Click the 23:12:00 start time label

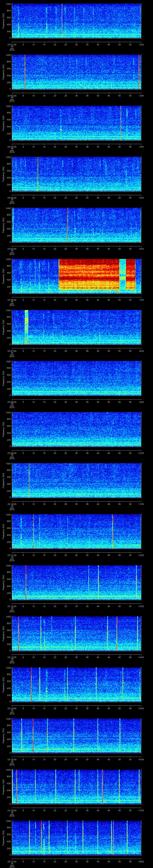point(12,606)
